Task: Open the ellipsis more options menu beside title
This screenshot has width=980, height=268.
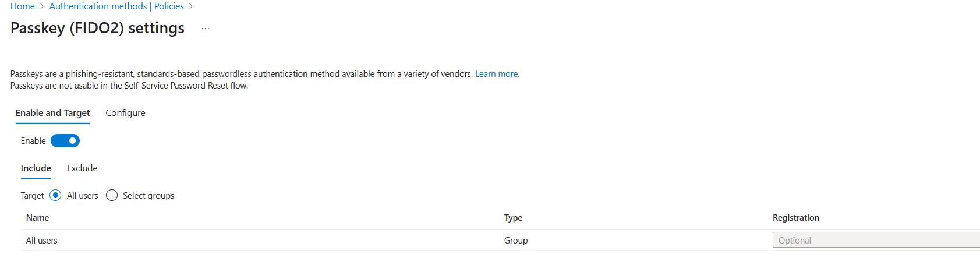Action: [206, 28]
